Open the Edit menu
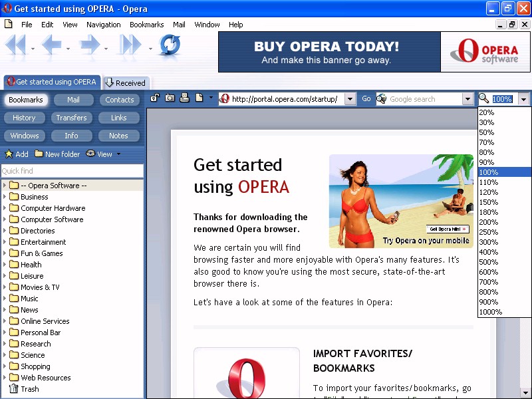Screen dimensions: 532x399 pyautogui.click(x=47, y=25)
